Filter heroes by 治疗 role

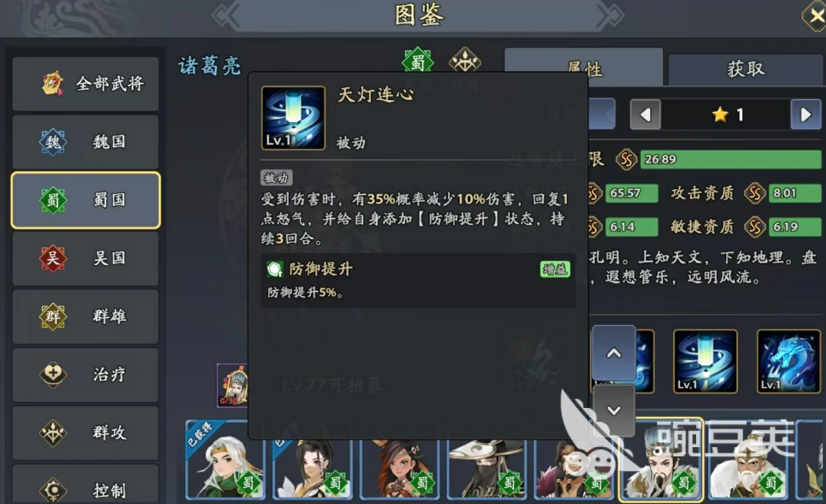pyautogui.click(x=85, y=374)
